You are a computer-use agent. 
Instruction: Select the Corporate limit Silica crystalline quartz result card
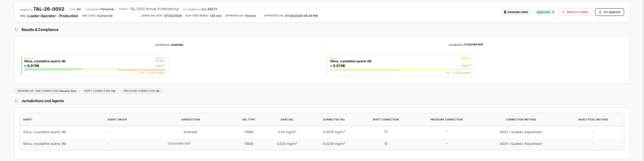(400, 65)
